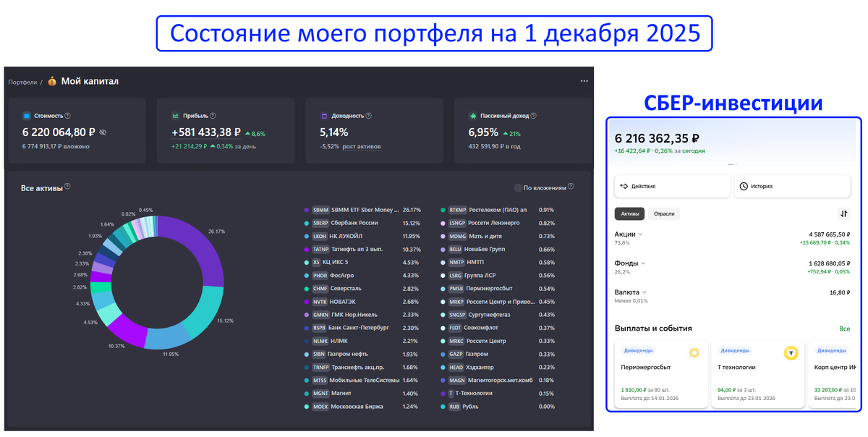Image resolution: width=868 pixels, height=437 pixels.
Task: Enable the По вложениям checkbox
Action: pyautogui.click(x=517, y=187)
